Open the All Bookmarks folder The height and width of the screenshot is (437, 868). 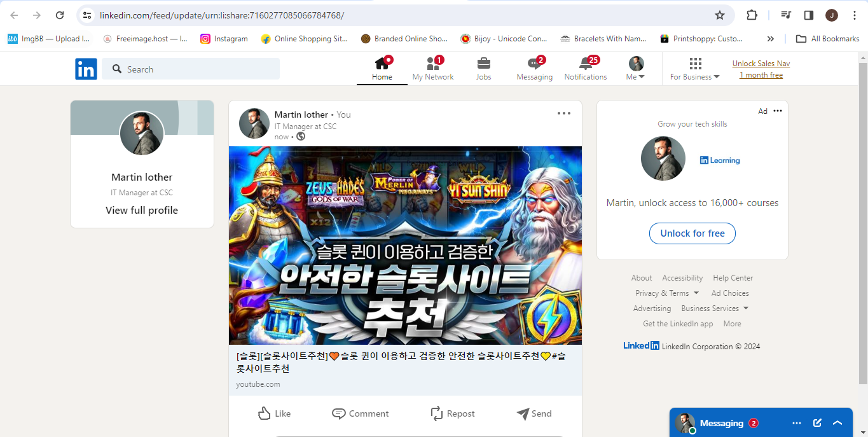coord(828,39)
